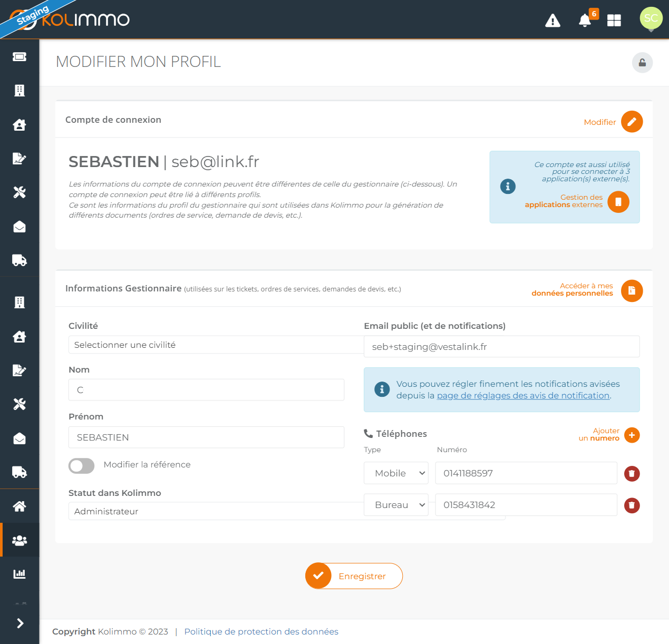
Task: Focus the Prénom input field
Action: click(x=206, y=437)
